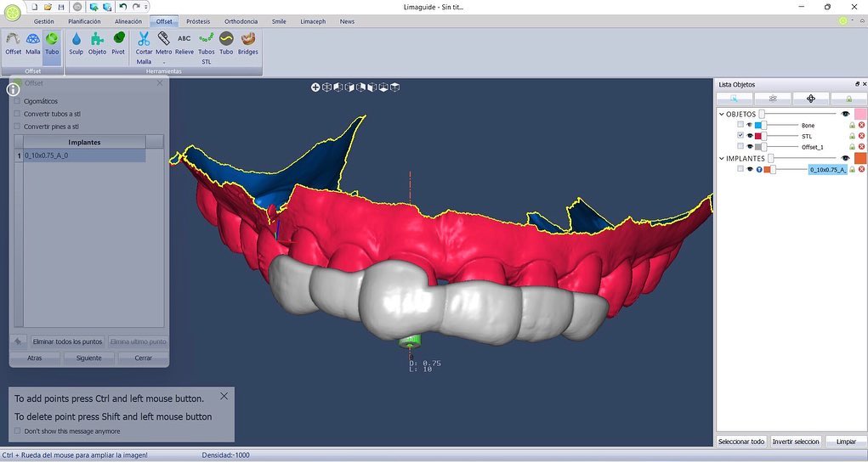This screenshot has width=868, height=462.
Task: Open the Relieve ABC tool
Action: point(184,43)
